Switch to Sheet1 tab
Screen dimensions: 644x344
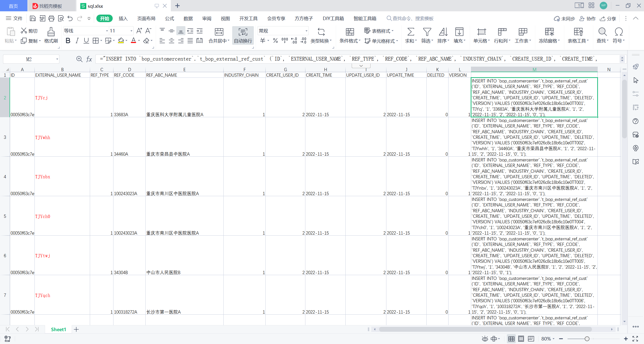click(x=58, y=329)
